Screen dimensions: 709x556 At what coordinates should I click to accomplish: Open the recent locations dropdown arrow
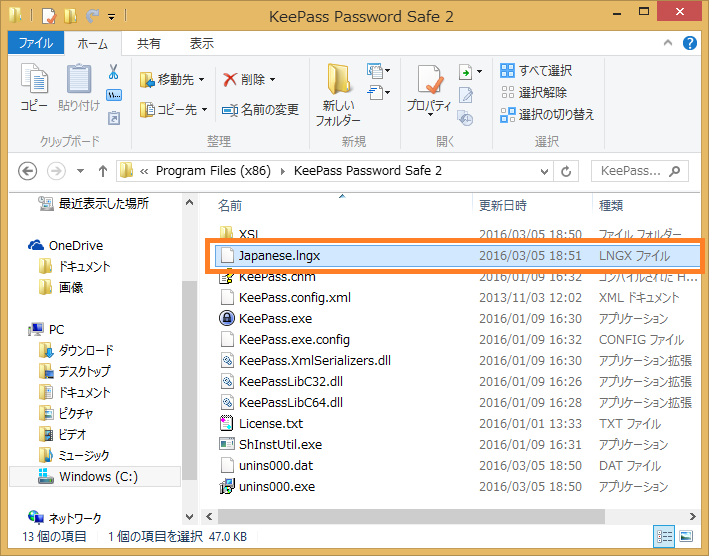[80, 171]
